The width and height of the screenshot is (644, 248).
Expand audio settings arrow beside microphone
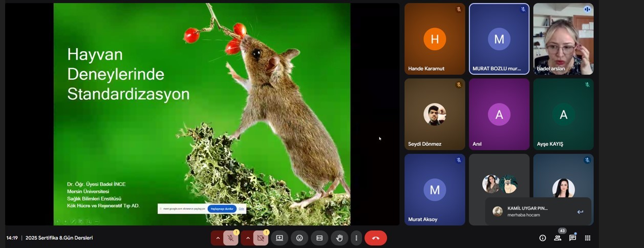(218, 238)
